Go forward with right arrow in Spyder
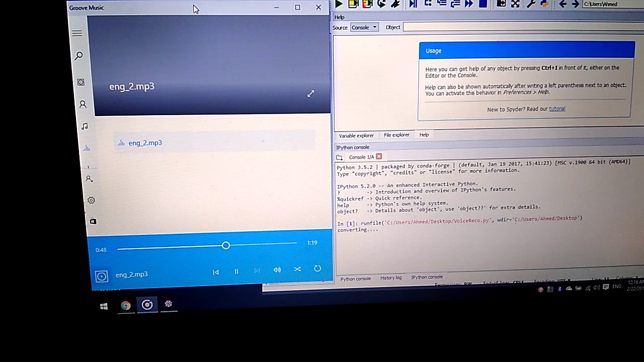 (x=575, y=4)
